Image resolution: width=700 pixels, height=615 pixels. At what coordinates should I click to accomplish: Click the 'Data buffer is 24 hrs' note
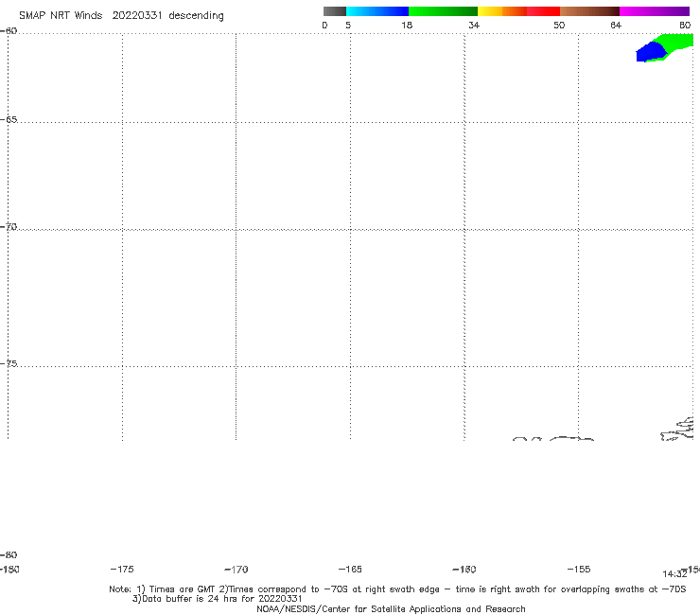tap(218, 599)
